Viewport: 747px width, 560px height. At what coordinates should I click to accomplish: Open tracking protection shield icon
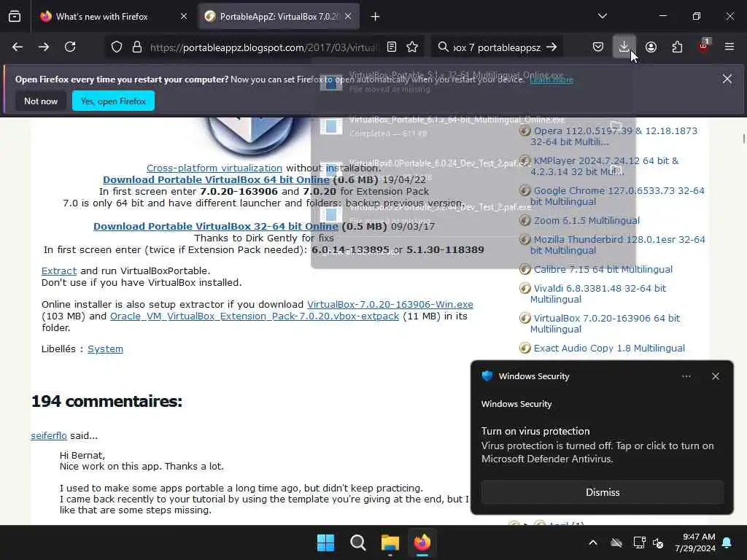(117, 47)
